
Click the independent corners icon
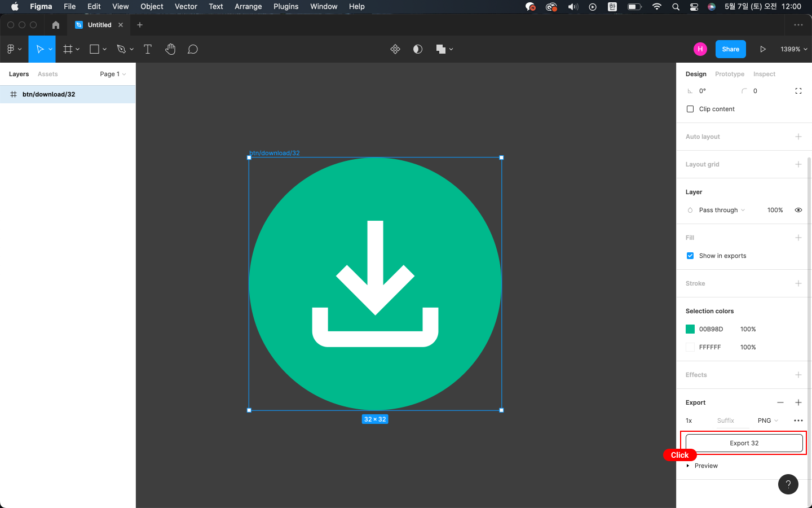click(x=798, y=91)
